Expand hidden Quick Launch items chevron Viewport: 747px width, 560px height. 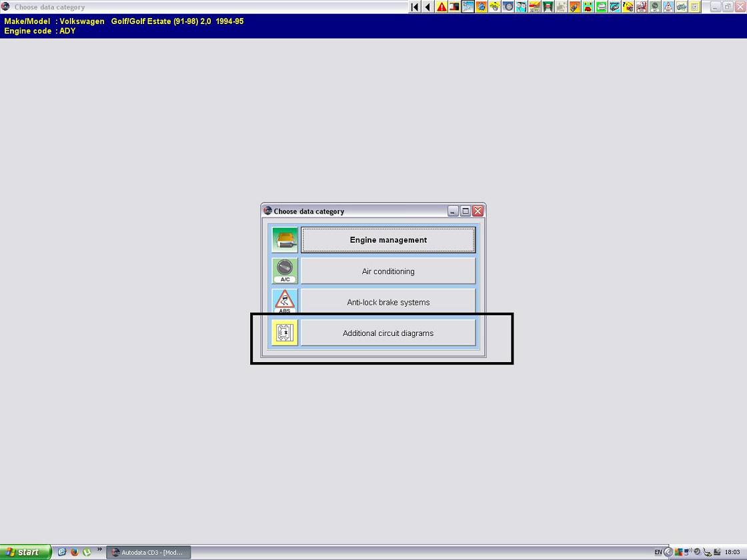pyautogui.click(x=99, y=551)
